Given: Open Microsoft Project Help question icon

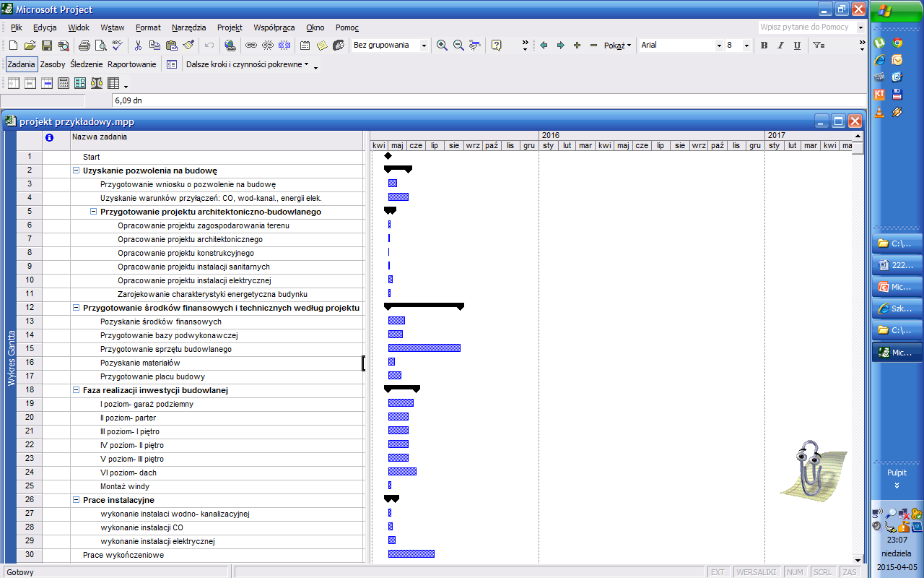Looking at the screenshot, I should pyautogui.click(x=497, y=46).
